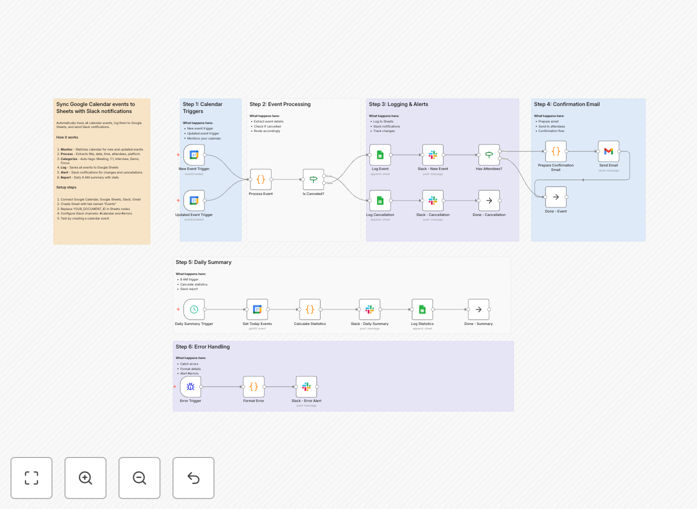Screen dimensions: 697x509
Task: Select the Error Trigger bug node
Action: pos(190,387)
